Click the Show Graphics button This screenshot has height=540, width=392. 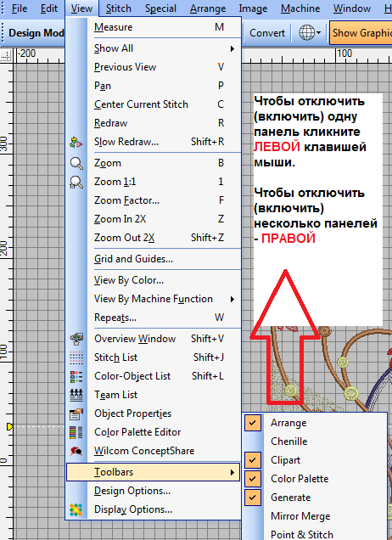pyautogui.click(x=361, y=33)
